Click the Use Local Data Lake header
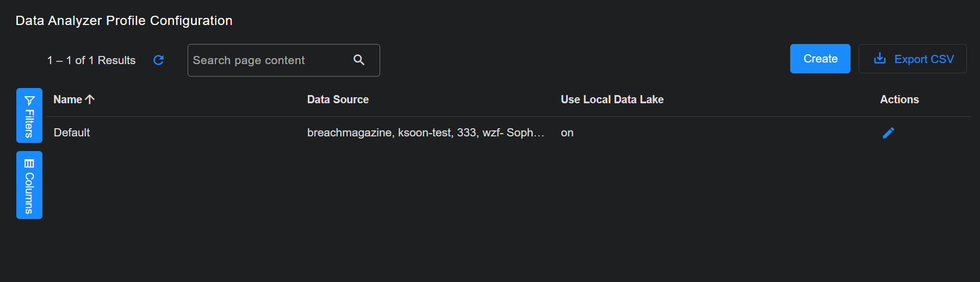 (x=612, y=99)
